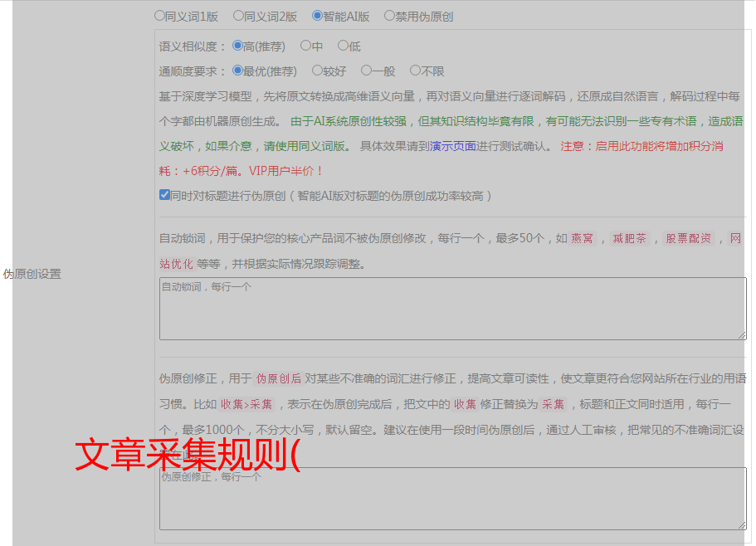Click the 股票配资 example keyword tag
The image size is (756, 546).
point(689,238)
